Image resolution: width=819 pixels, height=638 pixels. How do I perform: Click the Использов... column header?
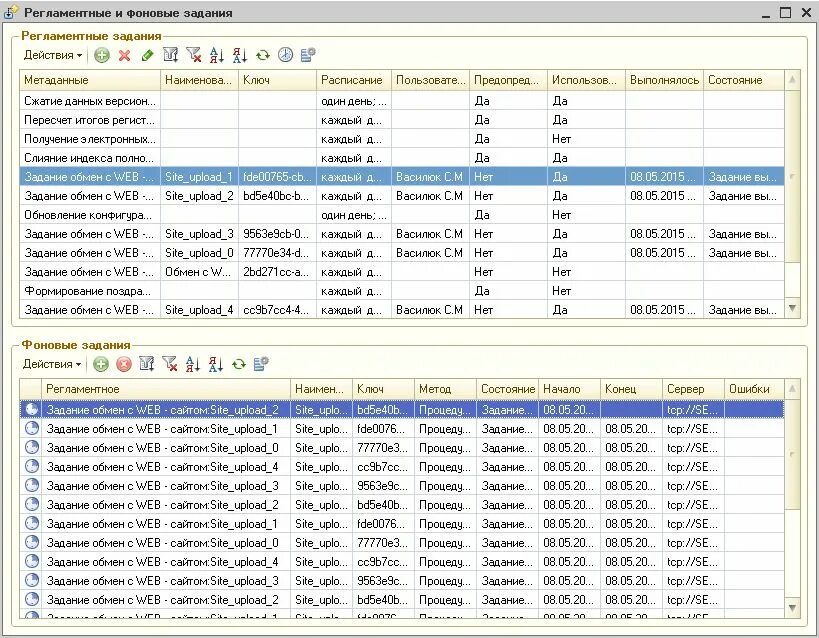click(x=586, y=80)
